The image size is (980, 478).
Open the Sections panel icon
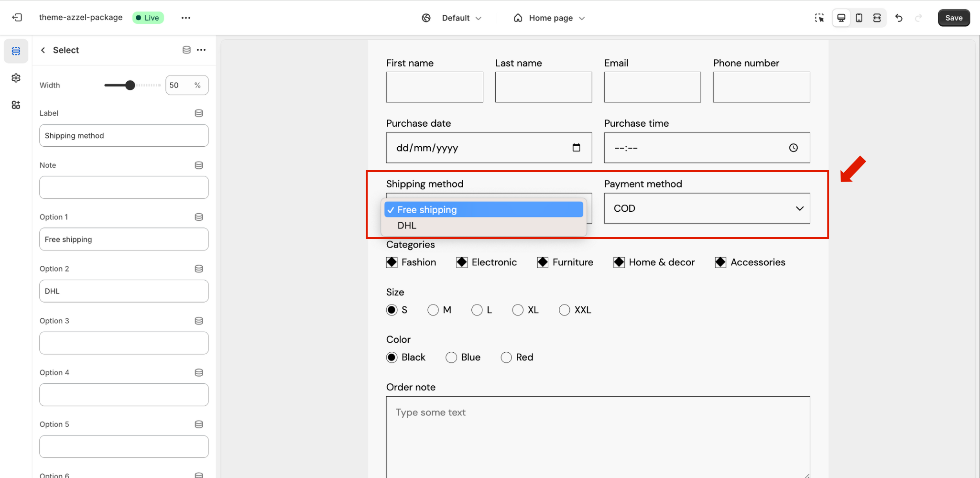pyautogui.click(x=16, y=51)
